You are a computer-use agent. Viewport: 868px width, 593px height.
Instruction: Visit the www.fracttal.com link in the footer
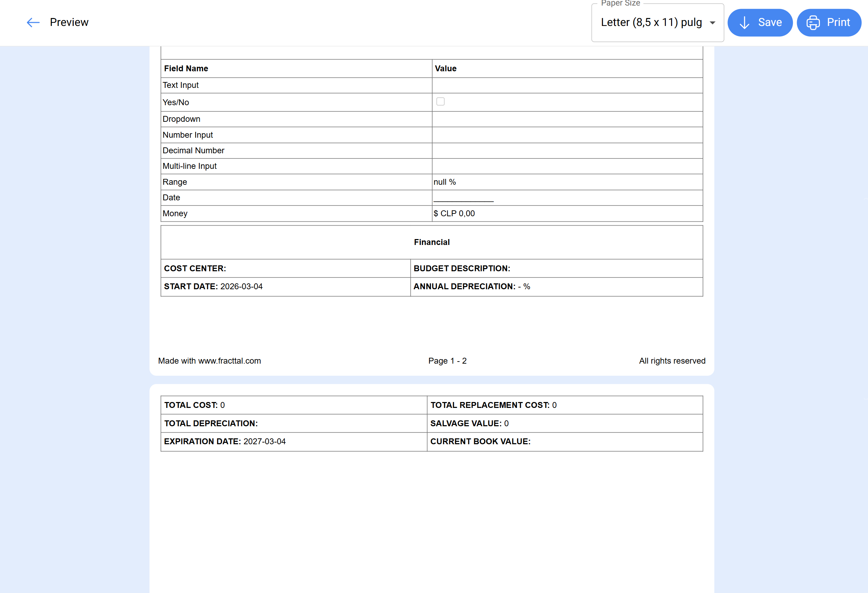click(230, 361)
